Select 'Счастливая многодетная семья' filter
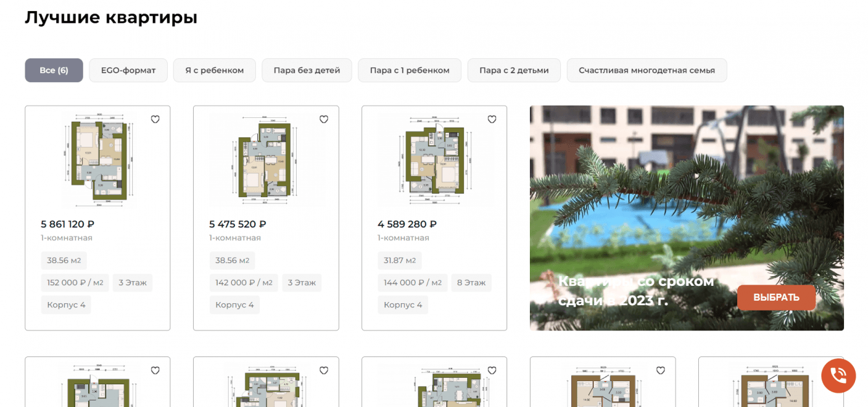 click(647, 70)
